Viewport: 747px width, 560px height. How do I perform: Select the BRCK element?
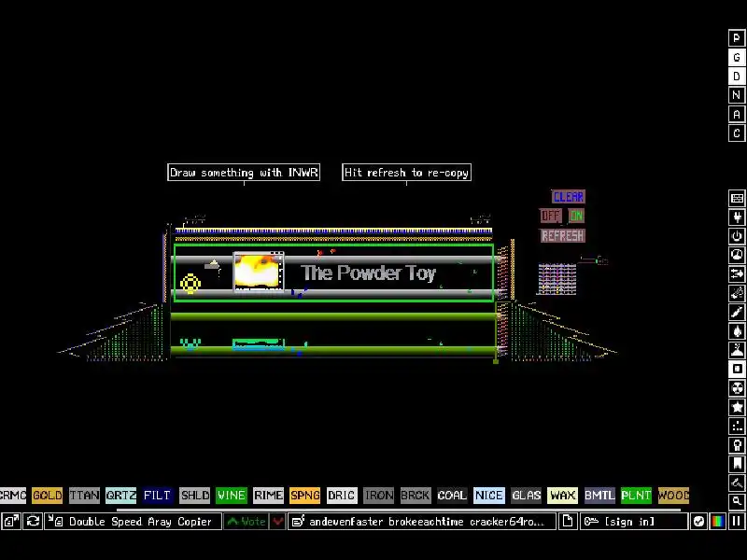(415, 496)
